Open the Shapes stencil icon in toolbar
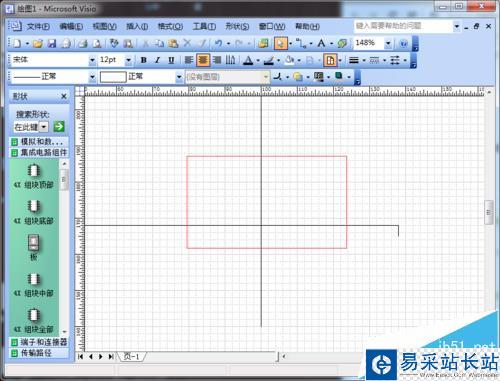 (263, 43)
